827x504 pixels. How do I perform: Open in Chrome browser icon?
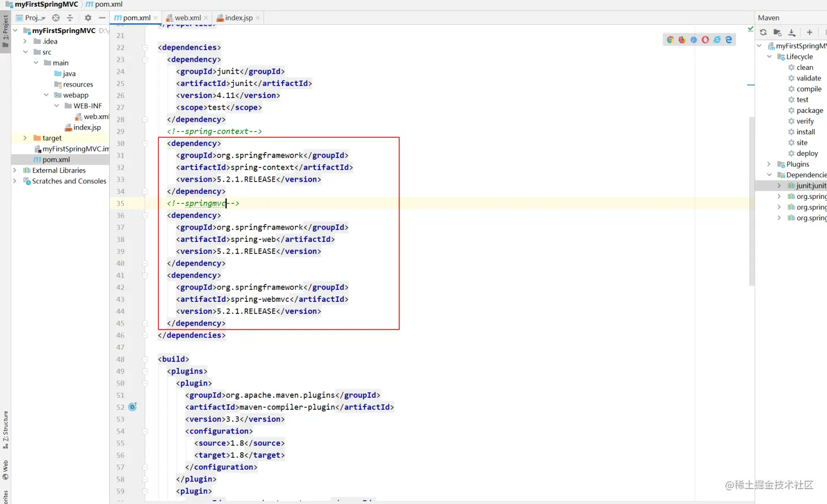click(x=670, y=40)
